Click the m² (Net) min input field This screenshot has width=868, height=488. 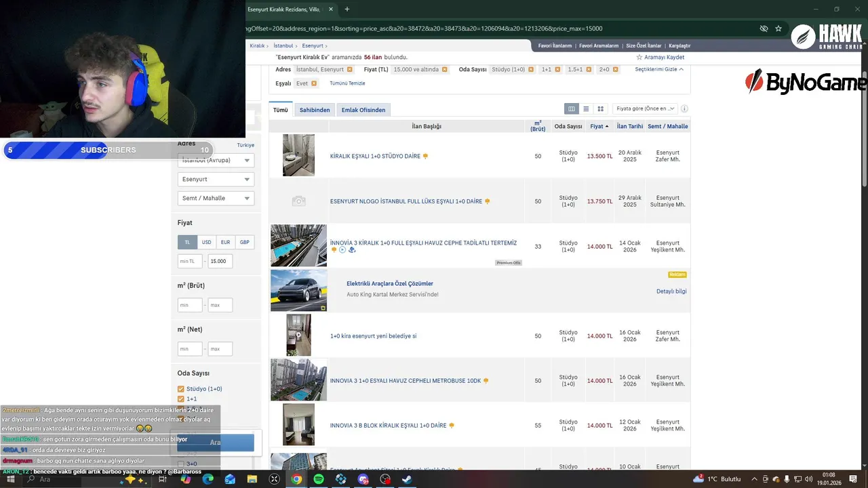(x=190, y=349)
